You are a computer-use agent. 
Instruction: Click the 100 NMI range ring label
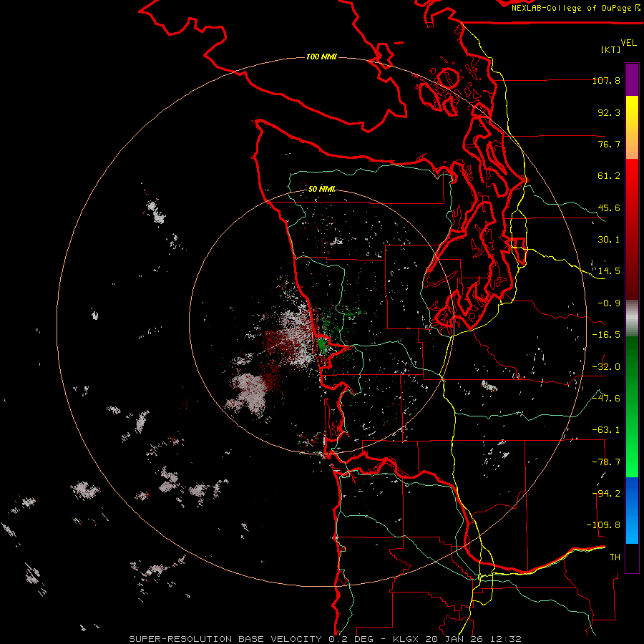(x=321, y=57)
